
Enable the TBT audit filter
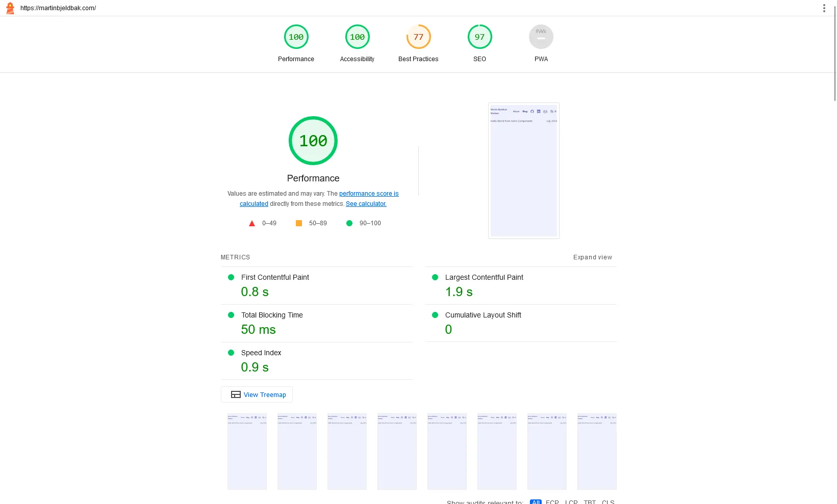[590, 502]
